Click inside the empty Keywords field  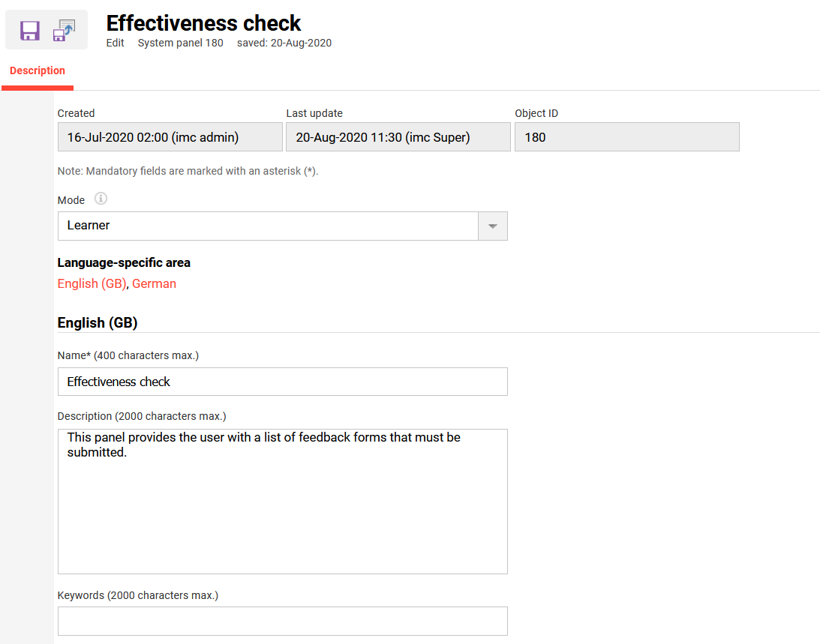tap(282, 621)
